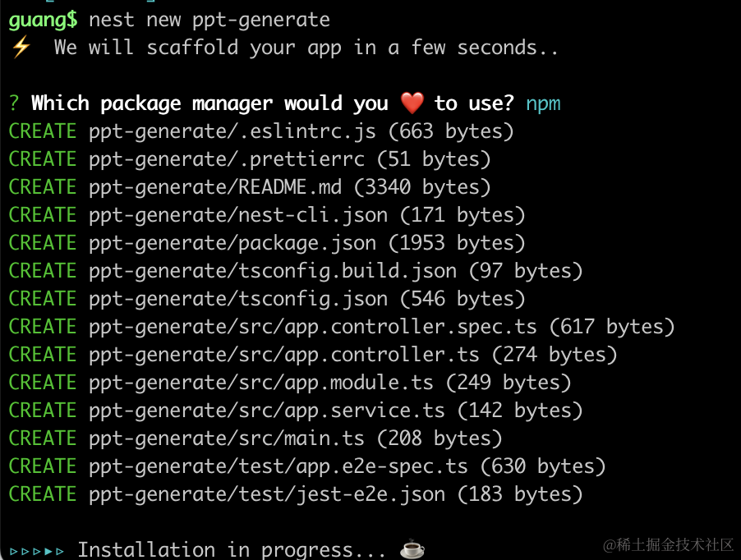Click the green question mark prompt
Viewport: 741px width, 560px height.
[x=14, y=103]
